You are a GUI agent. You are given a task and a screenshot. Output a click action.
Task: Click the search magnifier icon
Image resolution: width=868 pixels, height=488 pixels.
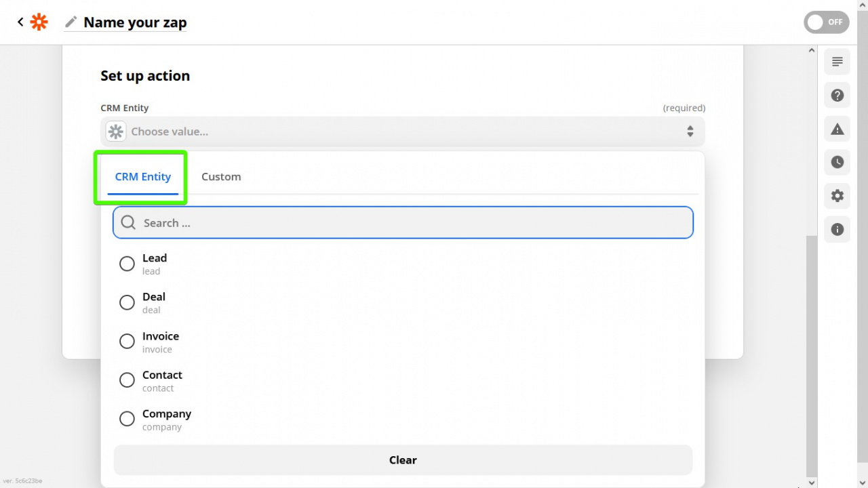pos(128,223)
